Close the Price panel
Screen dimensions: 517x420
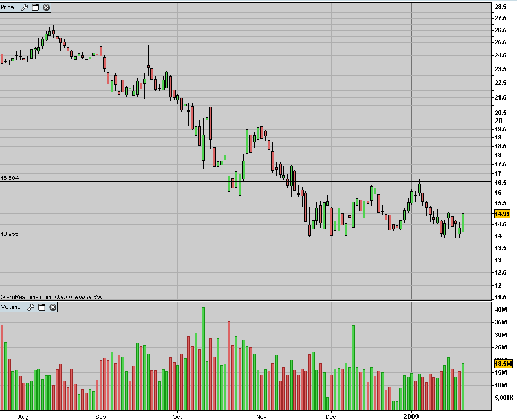[x=47, y=7]
